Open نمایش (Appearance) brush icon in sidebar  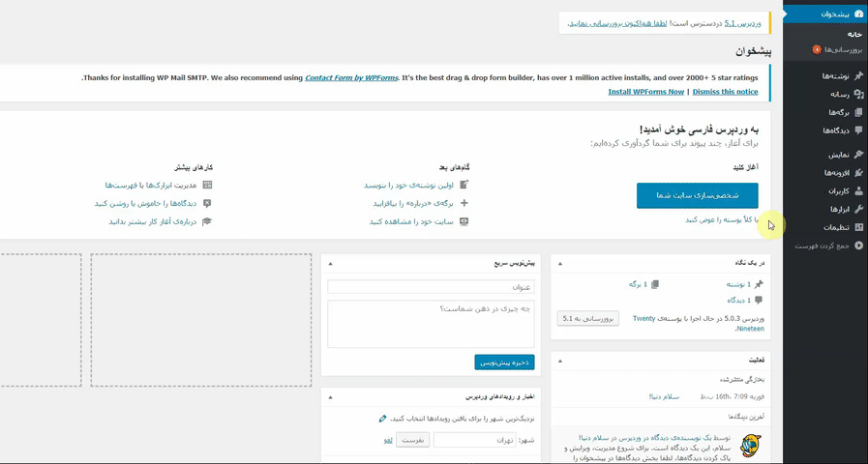tap(858, 155)
